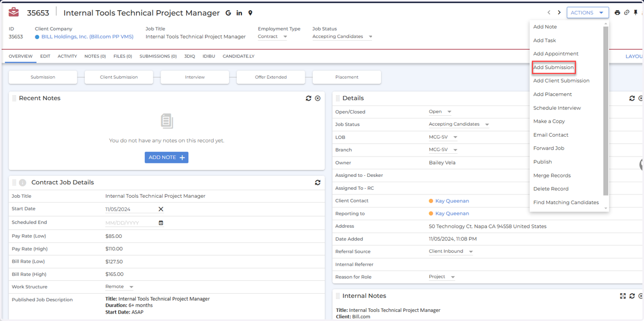Viewport: 644px width, 321px height.
Task: Click the Scheduled End date field
Action: click(131, 223)
